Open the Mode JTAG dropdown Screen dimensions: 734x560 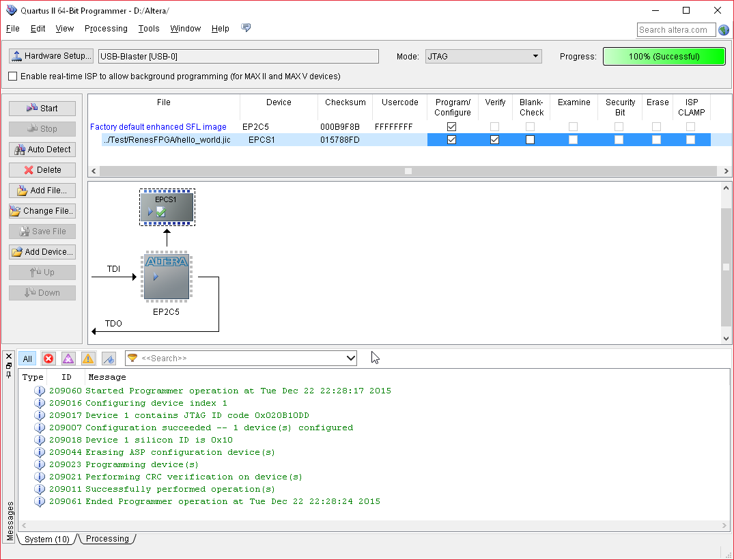pos(483,56)
